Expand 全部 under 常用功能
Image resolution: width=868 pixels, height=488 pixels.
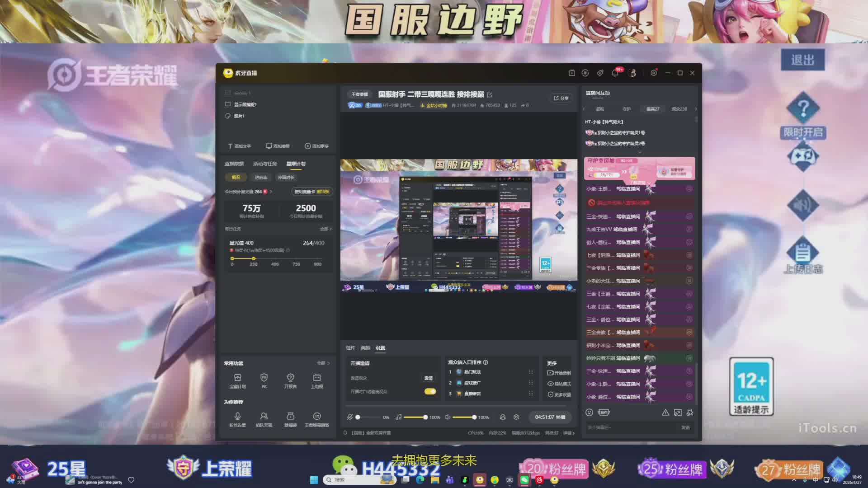pyautogui.click(x=323, y=363)
